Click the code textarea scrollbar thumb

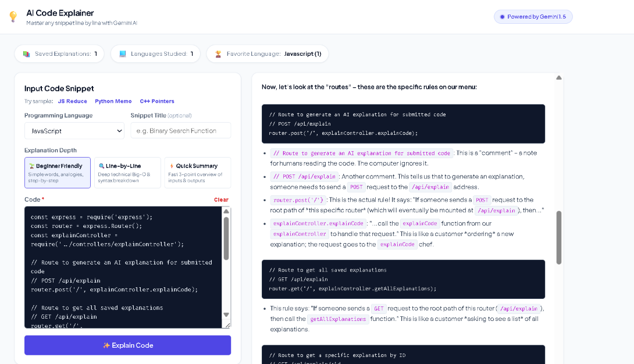pos(226,238)
